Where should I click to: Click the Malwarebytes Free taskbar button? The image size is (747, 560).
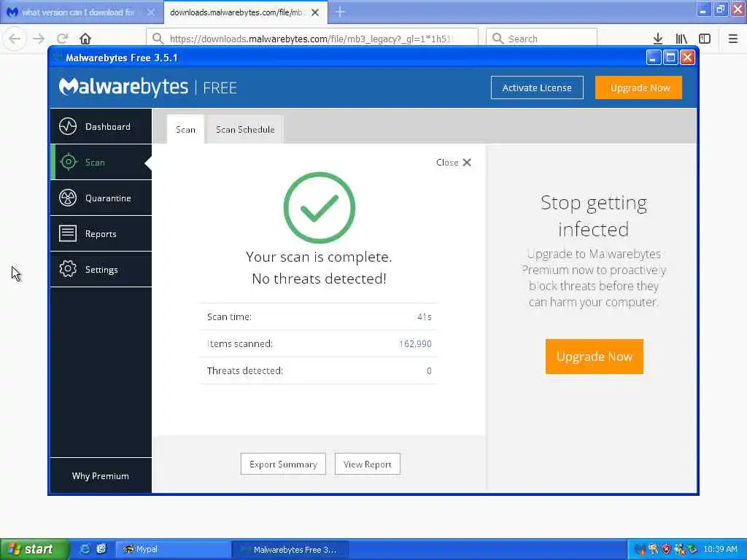(290, 550)
